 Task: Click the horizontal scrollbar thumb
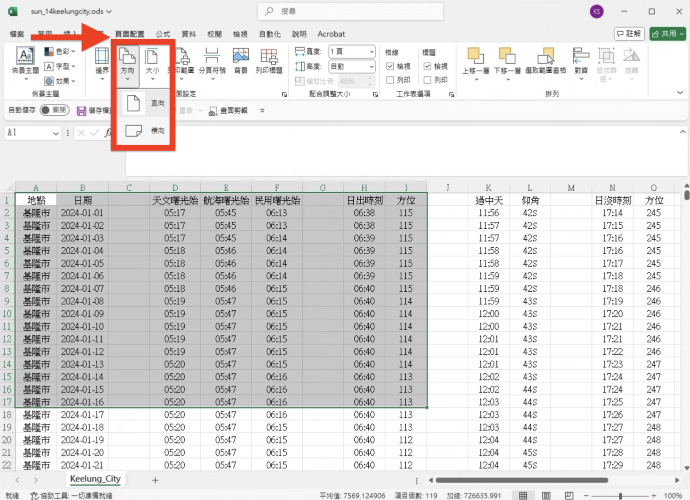tap(522, 480)
